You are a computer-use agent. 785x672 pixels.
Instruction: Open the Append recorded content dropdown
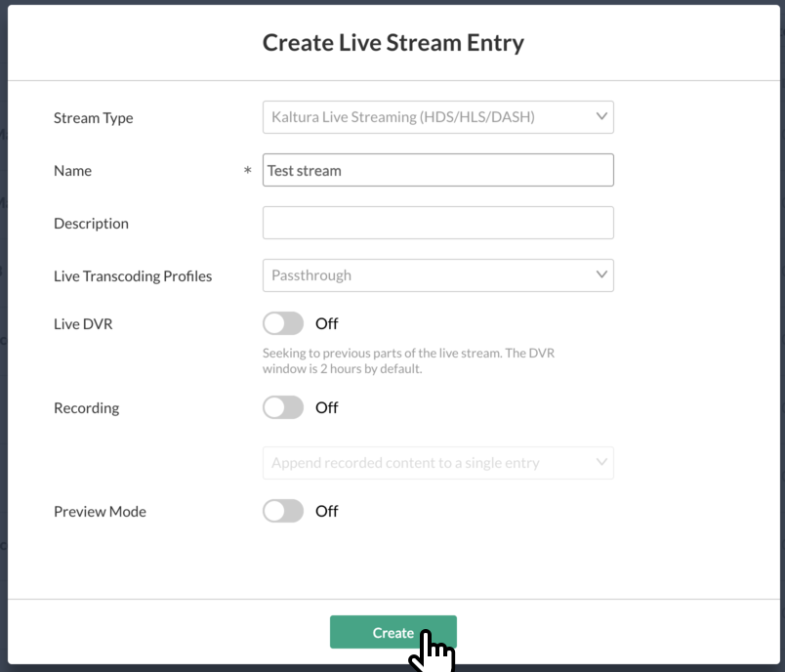(x=438, y=463)
